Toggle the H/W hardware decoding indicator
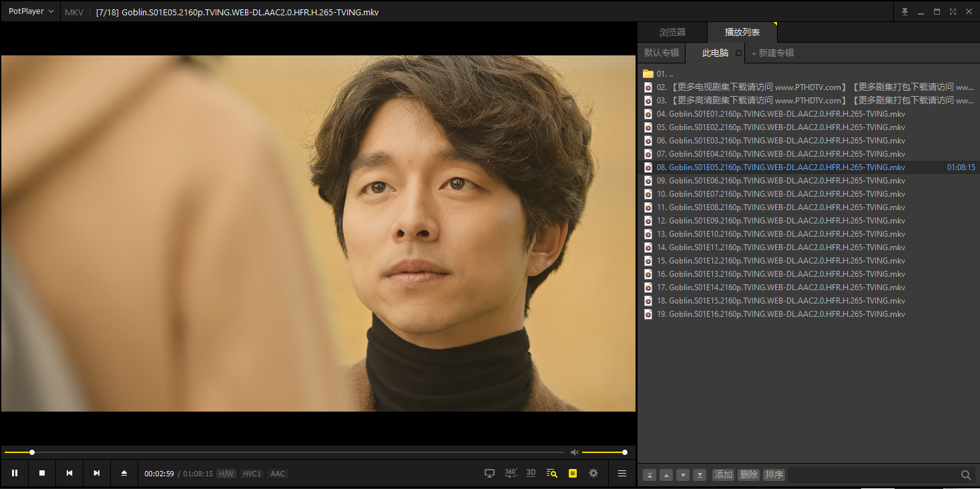Image resolution: width=980 pixels, height=489 pixels. (226, 474)
